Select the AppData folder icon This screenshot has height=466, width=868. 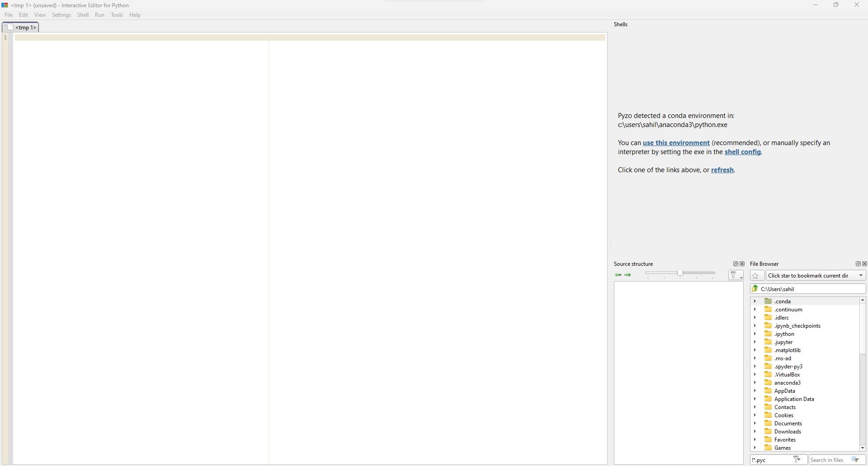tap(768, 391)
